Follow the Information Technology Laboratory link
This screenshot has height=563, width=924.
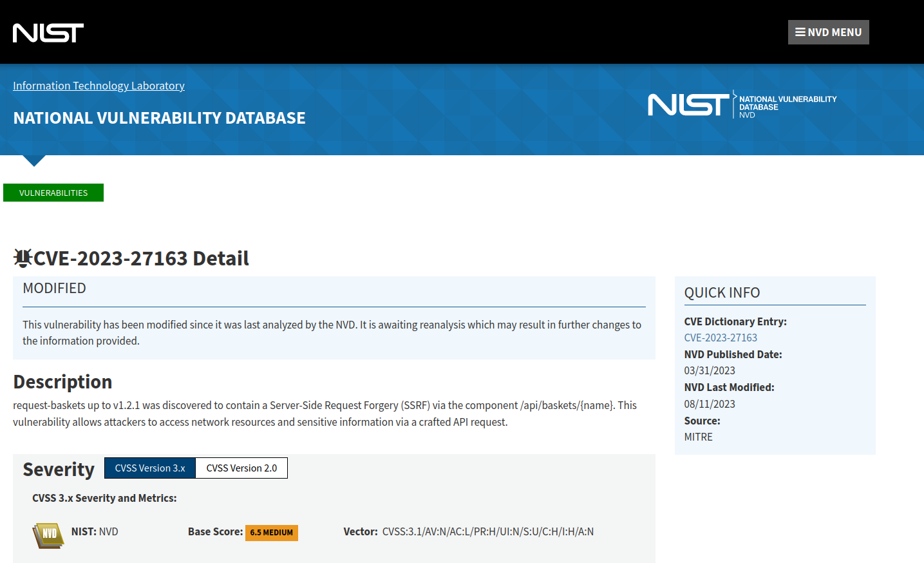(x=99, y=86)
